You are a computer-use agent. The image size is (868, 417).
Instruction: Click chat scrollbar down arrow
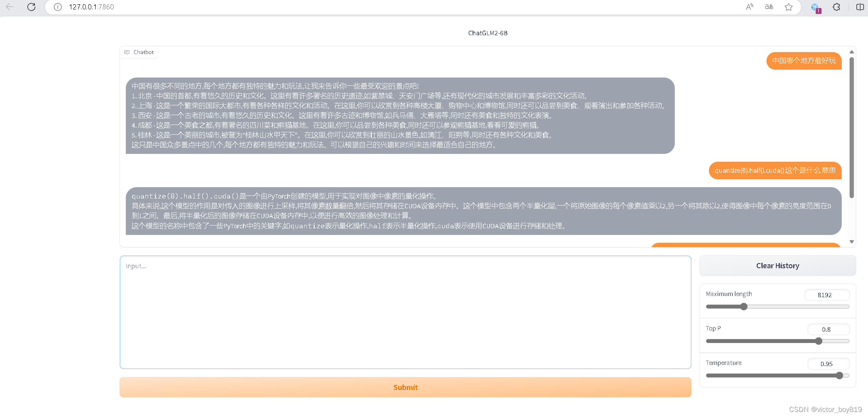(x=852, y=242)
